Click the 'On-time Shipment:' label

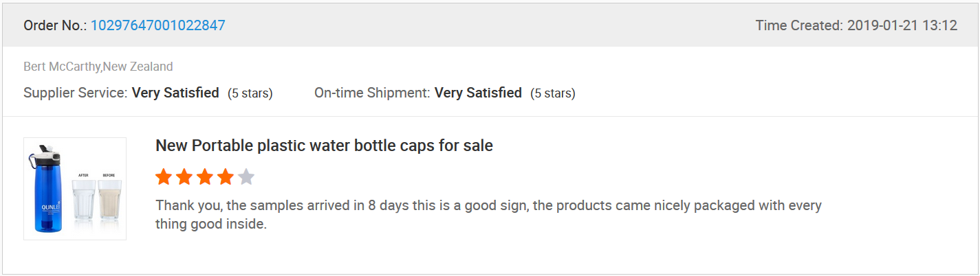click(x=372, y=93)
